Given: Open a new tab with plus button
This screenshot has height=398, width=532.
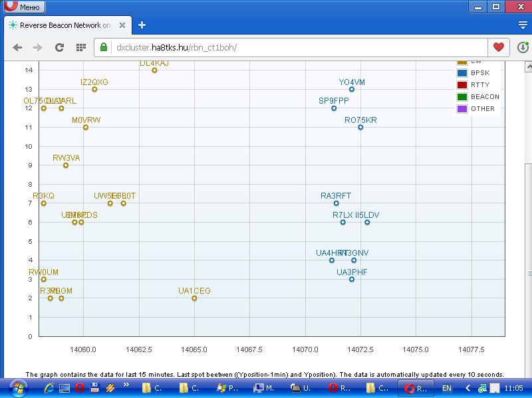Looking at the screenshot, I should [x=142, y=25].
